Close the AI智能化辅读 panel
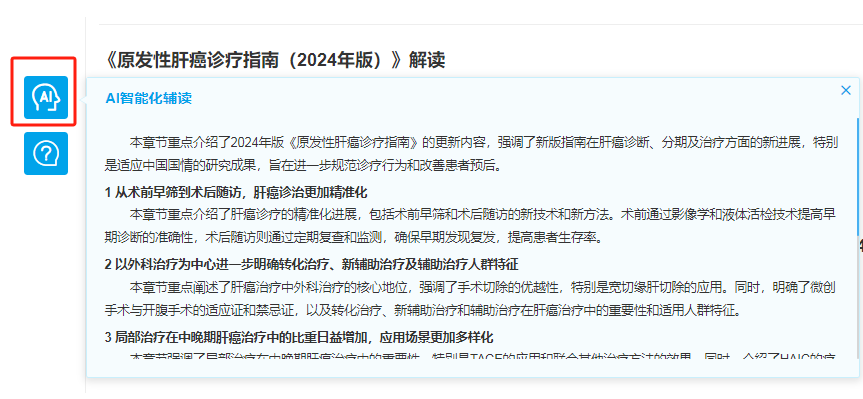This screenshot has width=863, height=399. pos(846,91)
